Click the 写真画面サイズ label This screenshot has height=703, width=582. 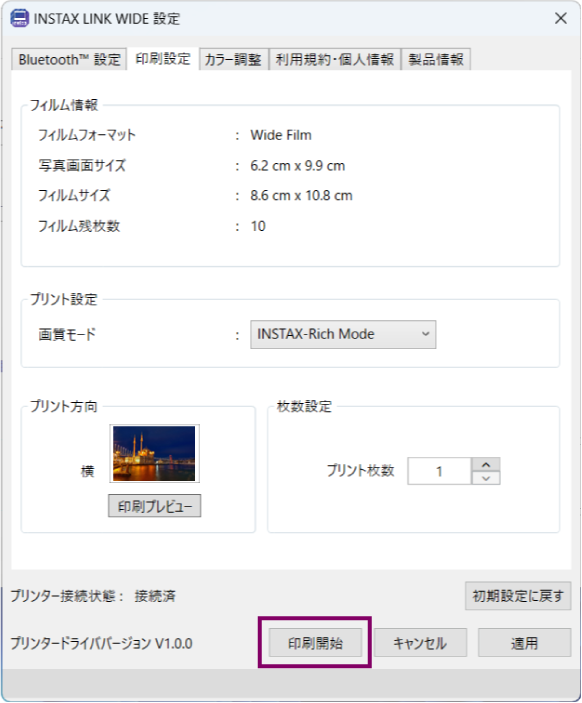[82, 166]
